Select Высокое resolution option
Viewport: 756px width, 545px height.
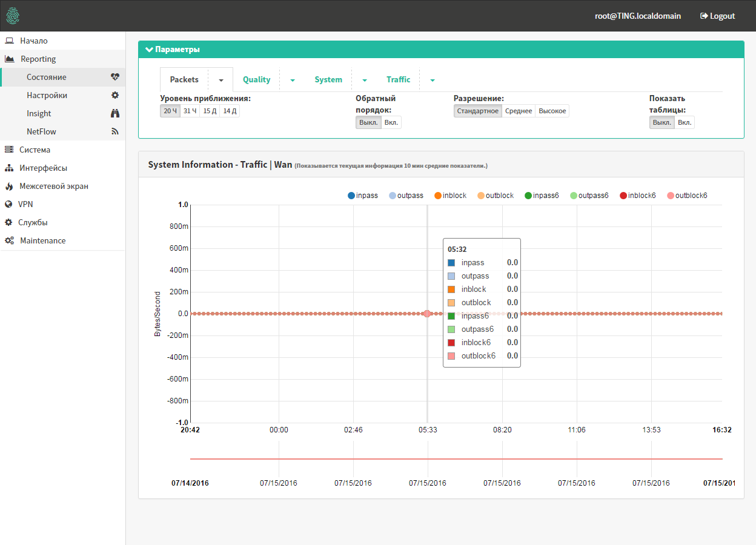tap(552, 111)
